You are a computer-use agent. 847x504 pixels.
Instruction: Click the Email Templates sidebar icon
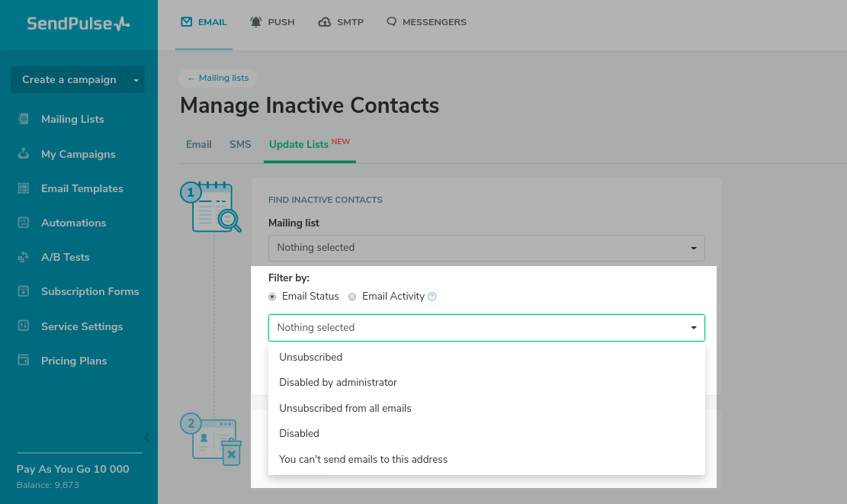pos(24,188)
